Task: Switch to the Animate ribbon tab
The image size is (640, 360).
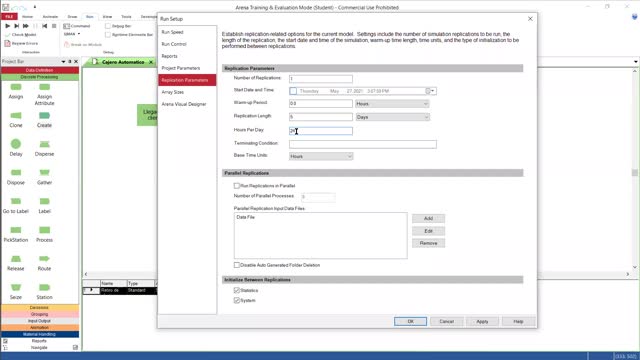Action: 50,17
